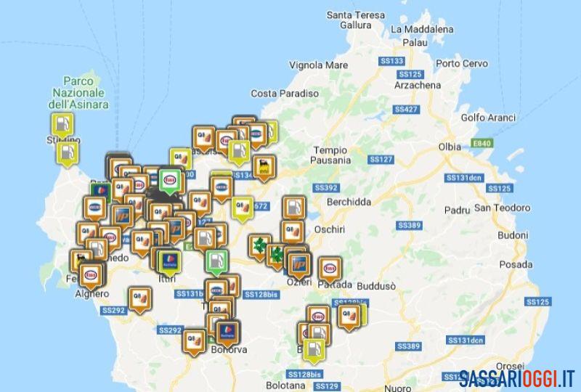Select the green E840 road shield
The height and width of the screenshot is (392, 581).
(x=482, y=144)
